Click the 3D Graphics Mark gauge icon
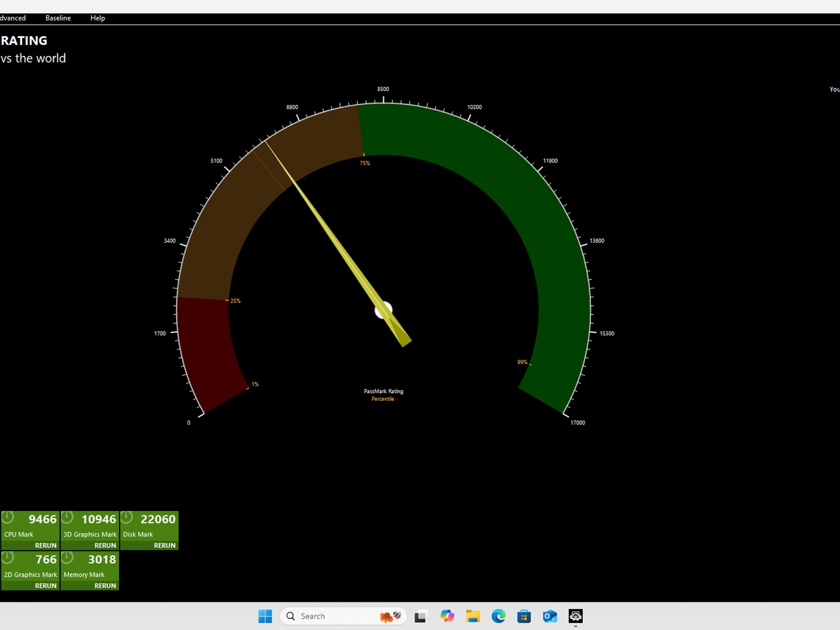 point(67,518)
